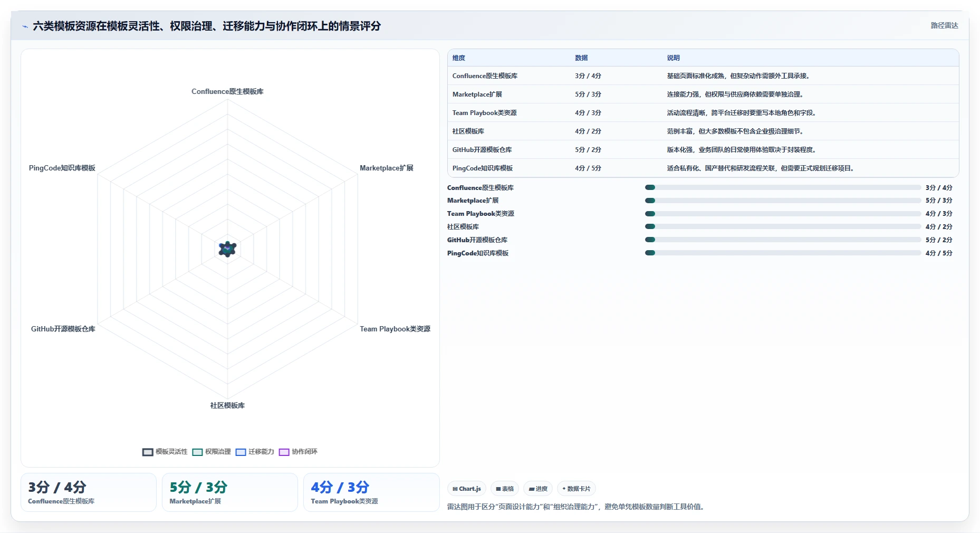
Task: Click the PingCode知识库模板 progress bar
Action: tap(783, 253)
